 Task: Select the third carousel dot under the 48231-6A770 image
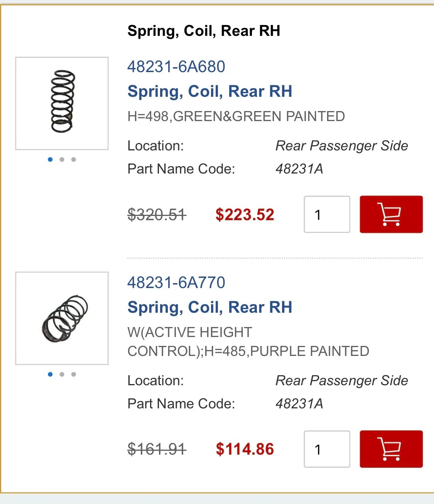click(74, 374)
